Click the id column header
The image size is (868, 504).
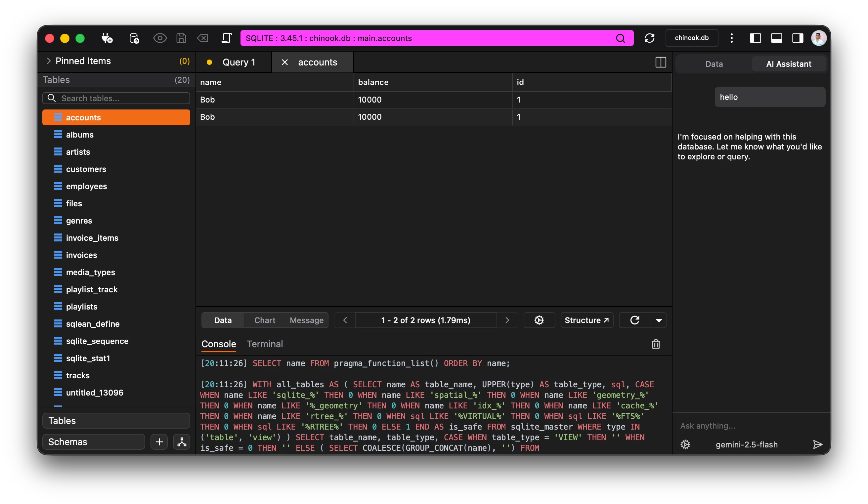tap(592, 82)
